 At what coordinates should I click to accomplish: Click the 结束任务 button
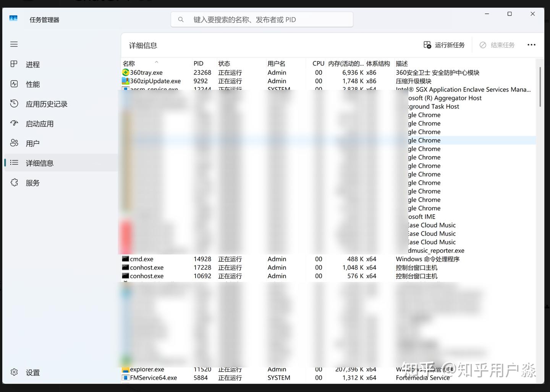[497, 45]
